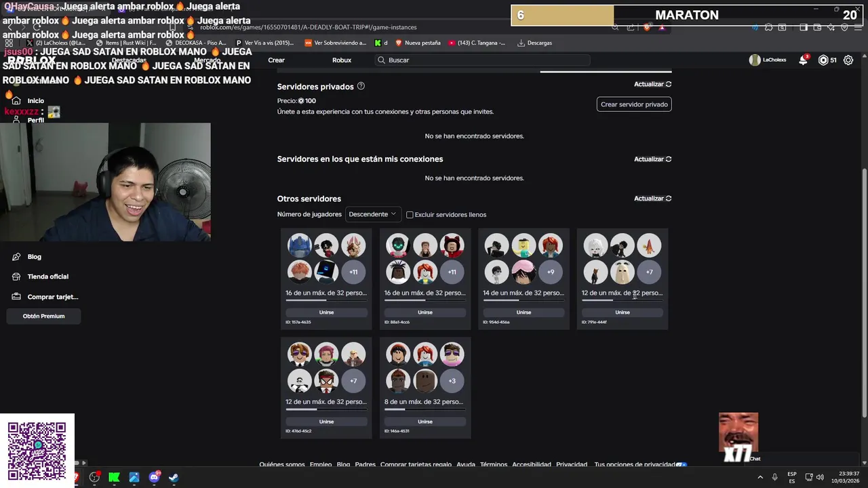This screenshot has height=488, width=868.
Task: Click the help icon beside Servidores privados
Action: click(x=361, y=86)
